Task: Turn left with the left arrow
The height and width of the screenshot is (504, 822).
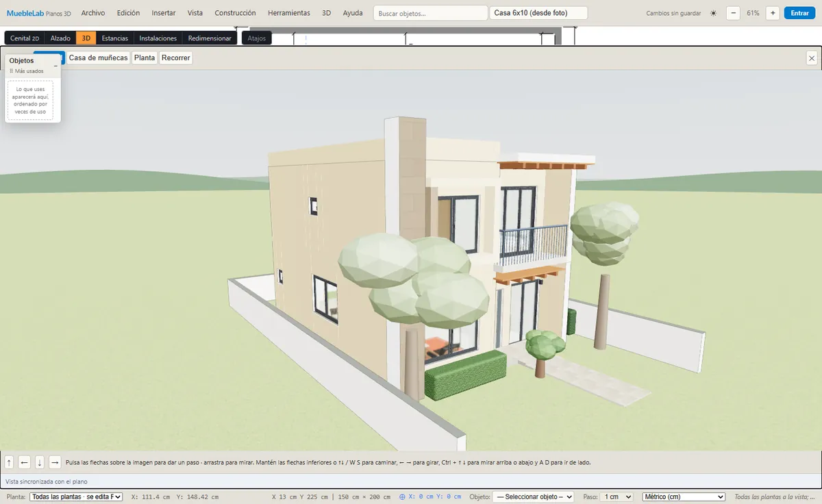Action: [24, 462]
